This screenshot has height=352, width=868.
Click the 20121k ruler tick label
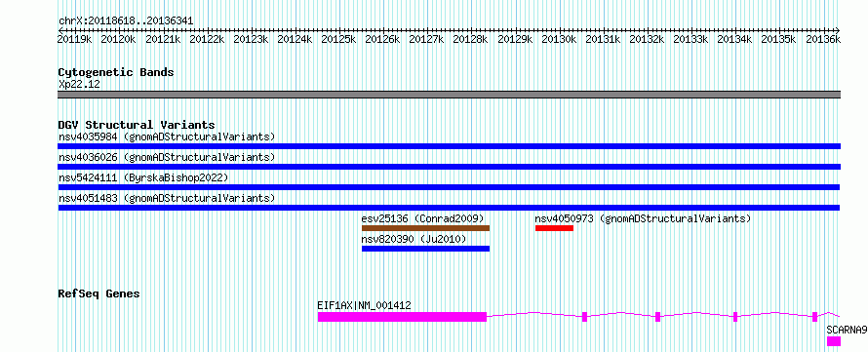pos(163,39)
